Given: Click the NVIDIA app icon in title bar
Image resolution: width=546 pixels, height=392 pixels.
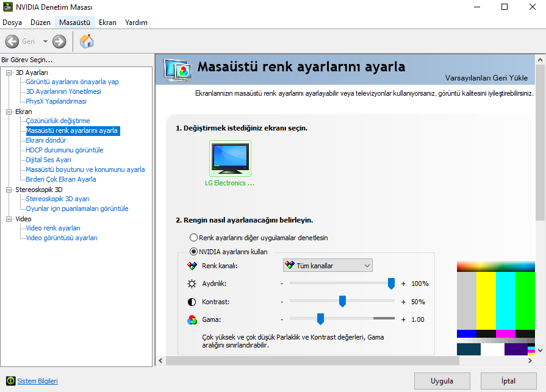Looking at the screenshot, I should tap(8, 7).
